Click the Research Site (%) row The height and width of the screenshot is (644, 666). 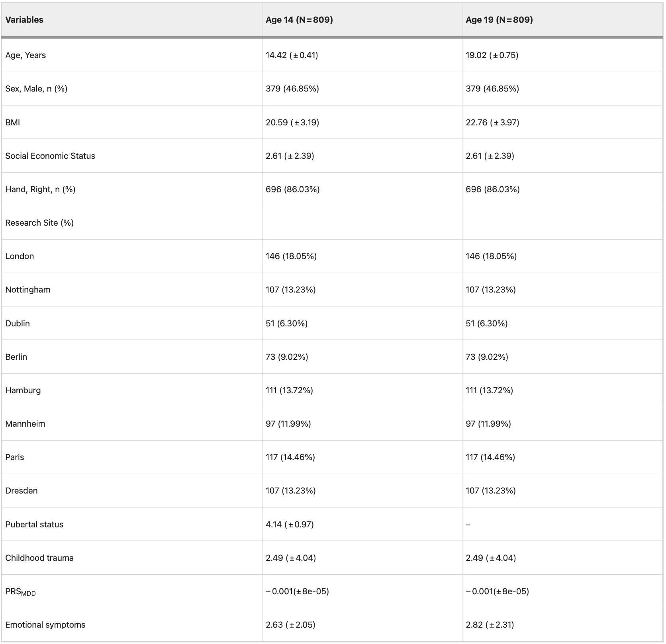332,223
